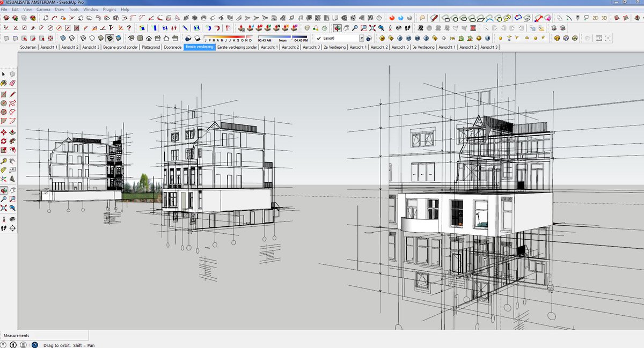Switch to 3e Verdieping scene tab
The image size is (644, 348).
(x=423, y=47)
